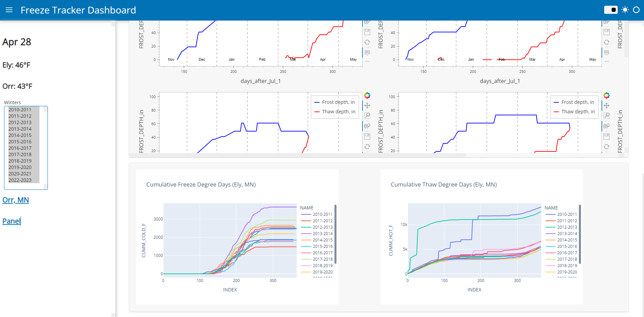Toggle Hover tool on top-right frost plot
Viewport: 644px width, 317px height.
point(607,53)
